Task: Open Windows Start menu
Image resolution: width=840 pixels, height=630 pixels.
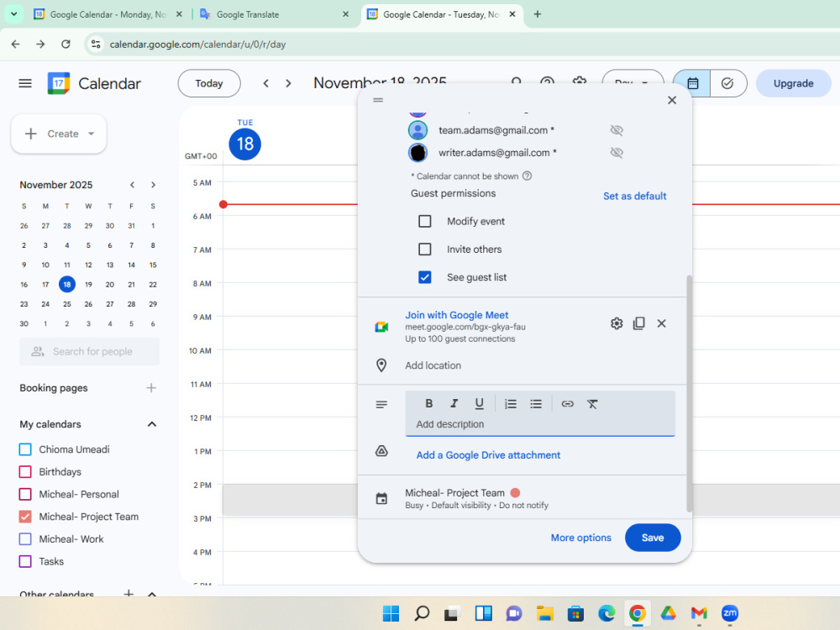Action: 391,613
